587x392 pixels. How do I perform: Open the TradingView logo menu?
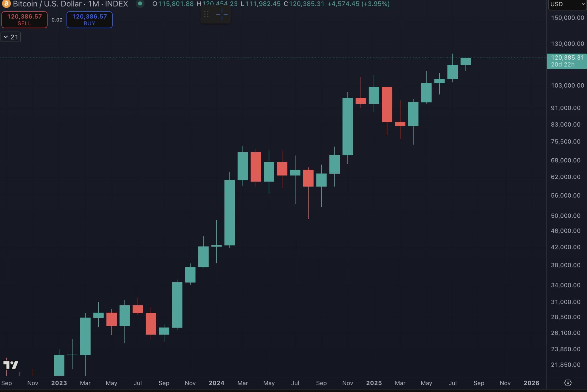coord(11,365)
